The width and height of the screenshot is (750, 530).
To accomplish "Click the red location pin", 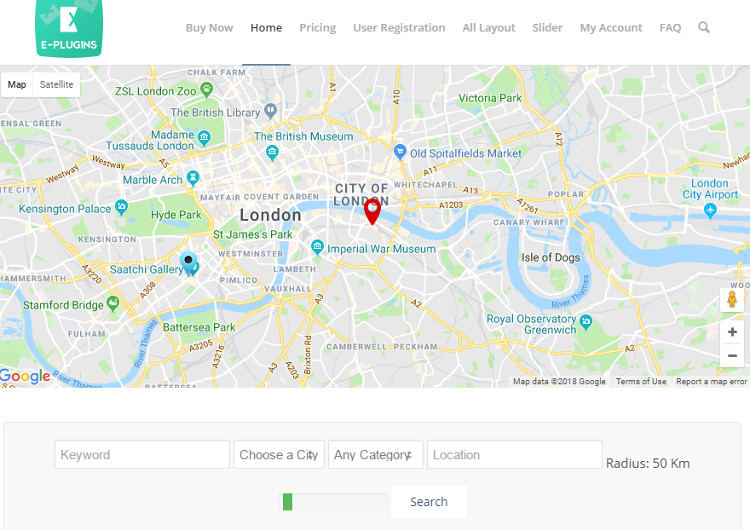I will click(x=372, y=211).
